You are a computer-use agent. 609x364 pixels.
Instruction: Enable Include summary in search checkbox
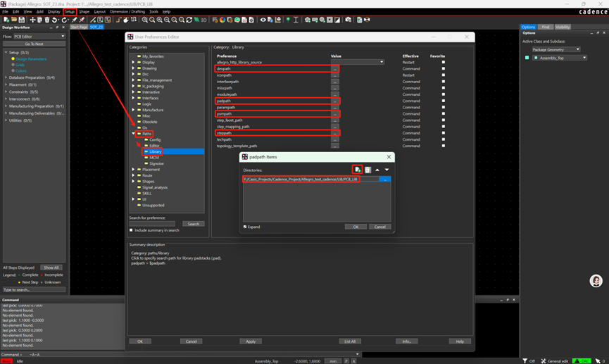131,230
